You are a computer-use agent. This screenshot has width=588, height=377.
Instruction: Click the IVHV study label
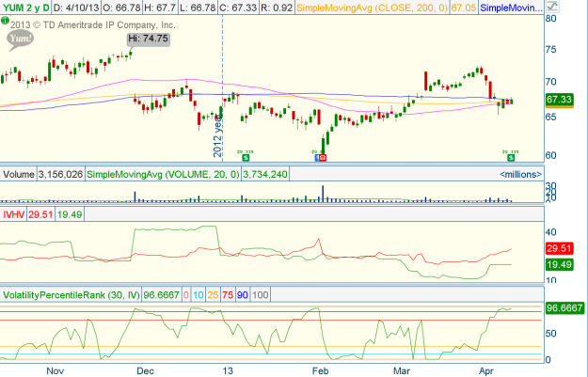coord(14,214)
